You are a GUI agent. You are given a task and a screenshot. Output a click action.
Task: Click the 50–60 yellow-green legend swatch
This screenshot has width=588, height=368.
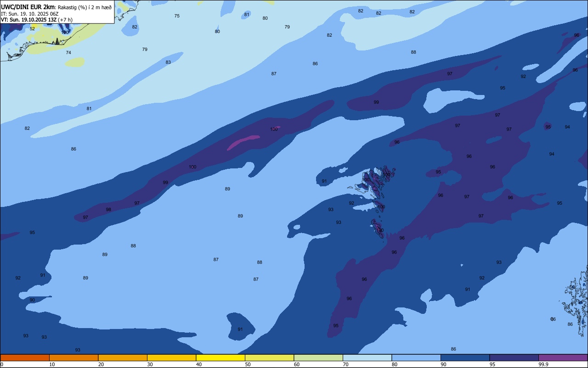[x=269, y=357]
